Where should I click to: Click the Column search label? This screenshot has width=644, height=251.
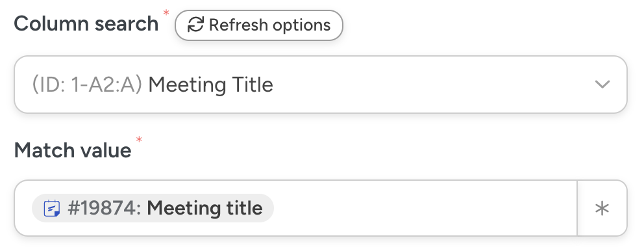86,24
